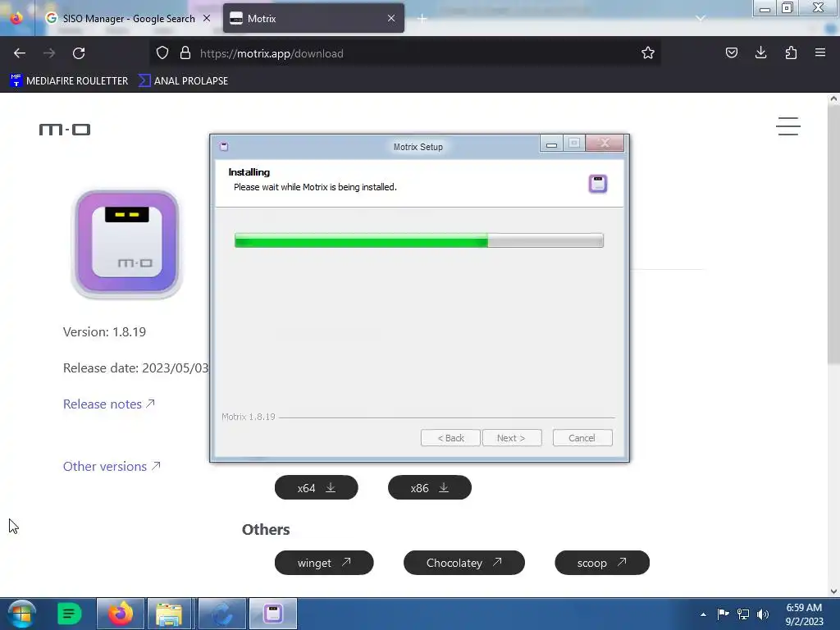The width and height of the screenshot is (840, 630).
Task: Click the Next button in setup
Action: point(511,438)
